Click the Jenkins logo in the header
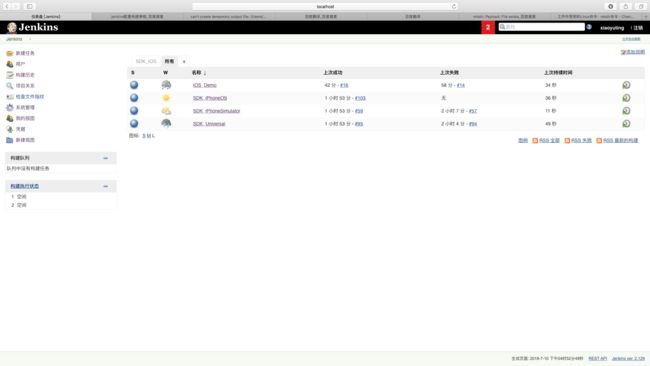This screenshot has height=366, width=650. (32, 27)
